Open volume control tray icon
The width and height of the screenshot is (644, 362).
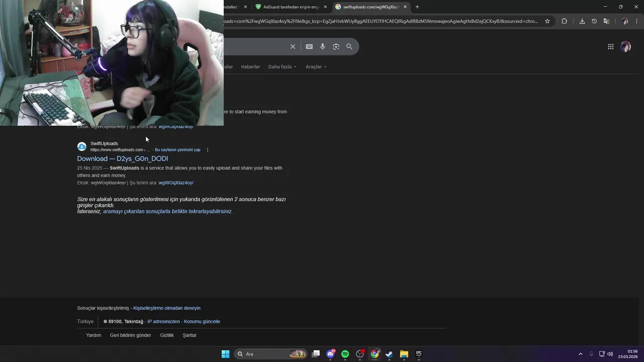point(610,354)
